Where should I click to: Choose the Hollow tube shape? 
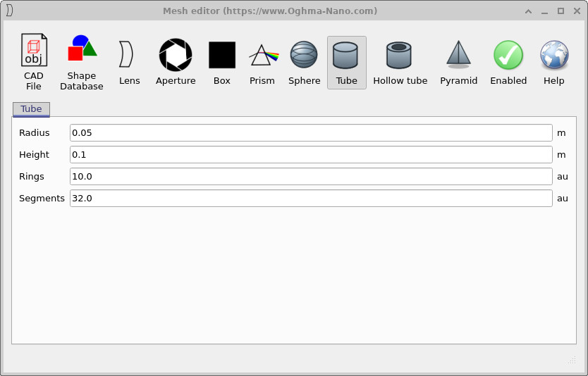click(400, 62)
